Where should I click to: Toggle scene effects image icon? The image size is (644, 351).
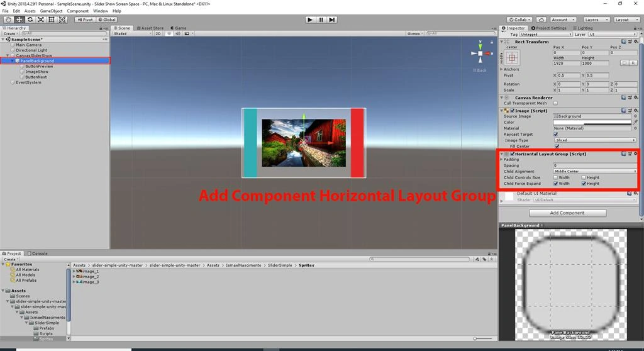pyautogui.click(x=187, y=34)
